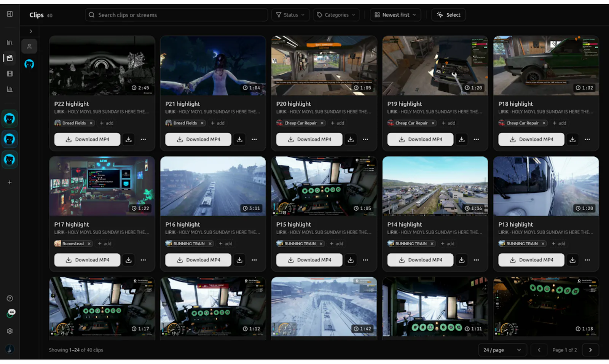Download MP4 for P19 highlight

pyautogui.click(x=420, y=140)
